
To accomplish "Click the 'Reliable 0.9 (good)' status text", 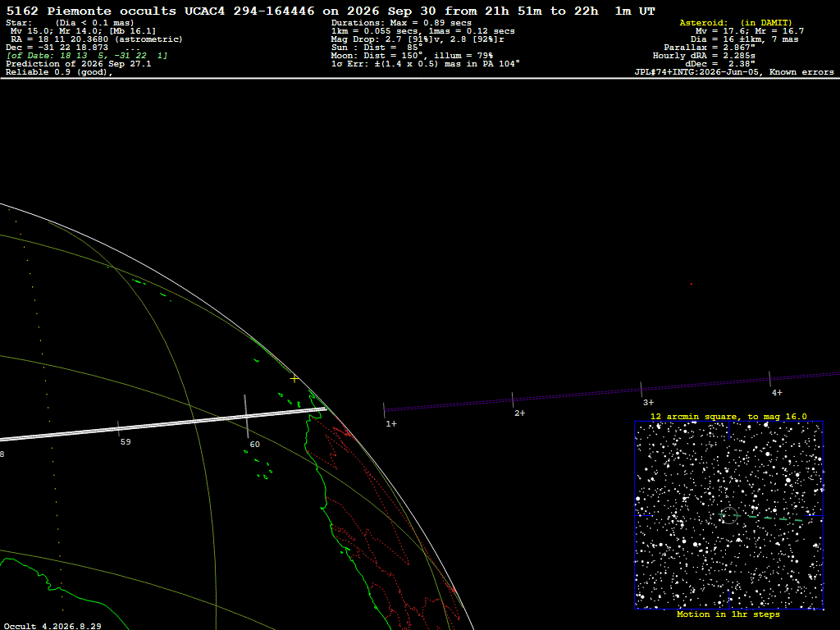I will pyautogui.click(x=59, y=72).
